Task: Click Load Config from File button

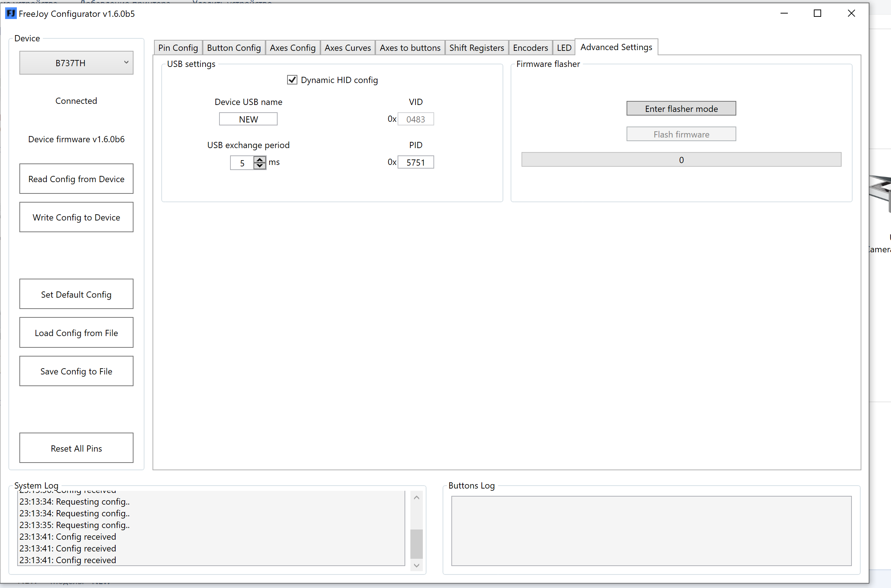Action: (x=76, y=333)
